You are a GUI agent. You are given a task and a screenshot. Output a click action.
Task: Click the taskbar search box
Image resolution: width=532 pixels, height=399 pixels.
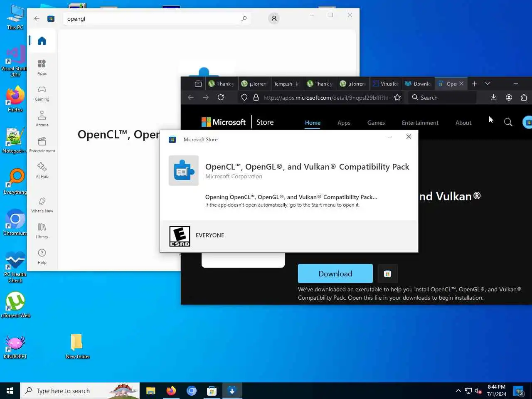[80, 391]
